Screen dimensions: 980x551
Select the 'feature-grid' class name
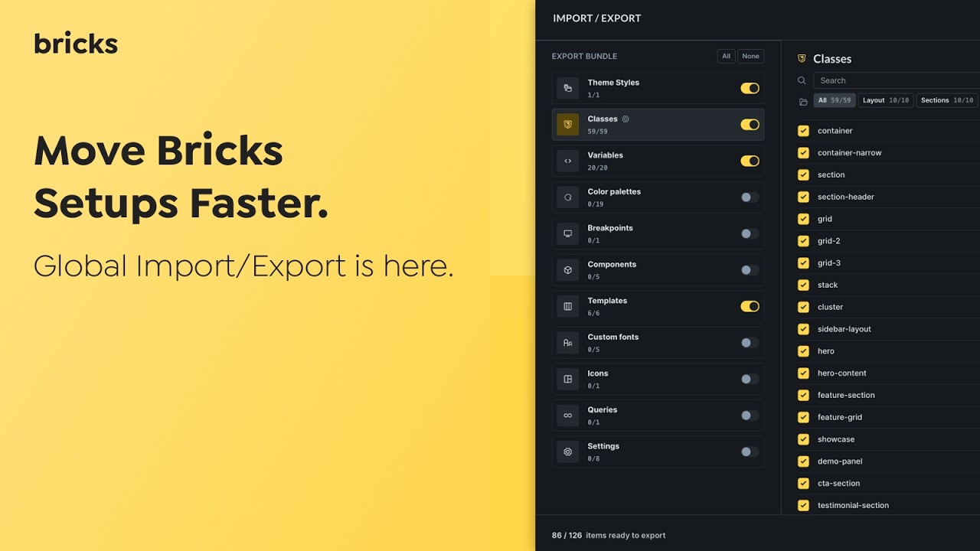click(840, 417)
